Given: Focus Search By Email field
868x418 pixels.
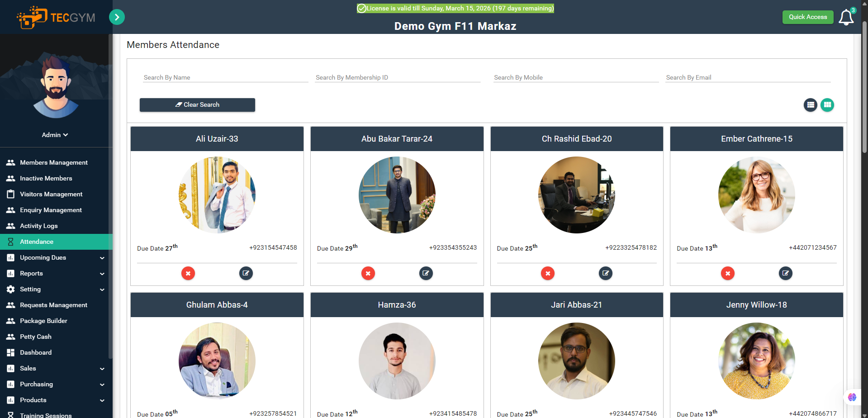Looking at the screenshot, I should 748,77.
